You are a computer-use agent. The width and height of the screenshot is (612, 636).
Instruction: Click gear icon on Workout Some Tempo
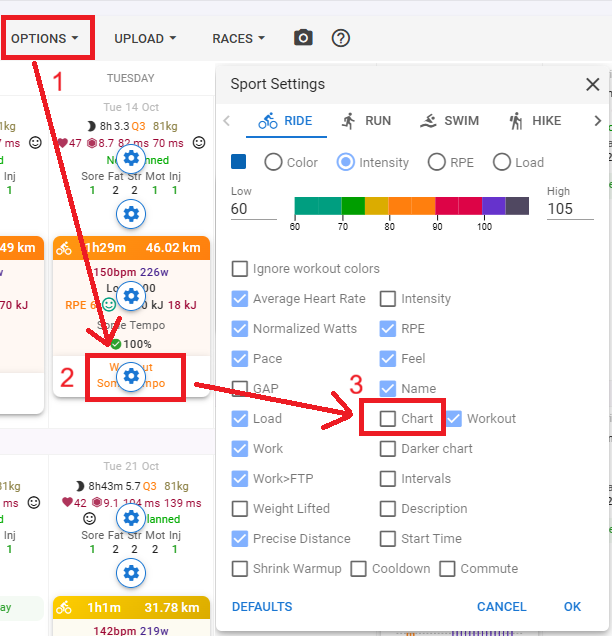pos(131,376)
